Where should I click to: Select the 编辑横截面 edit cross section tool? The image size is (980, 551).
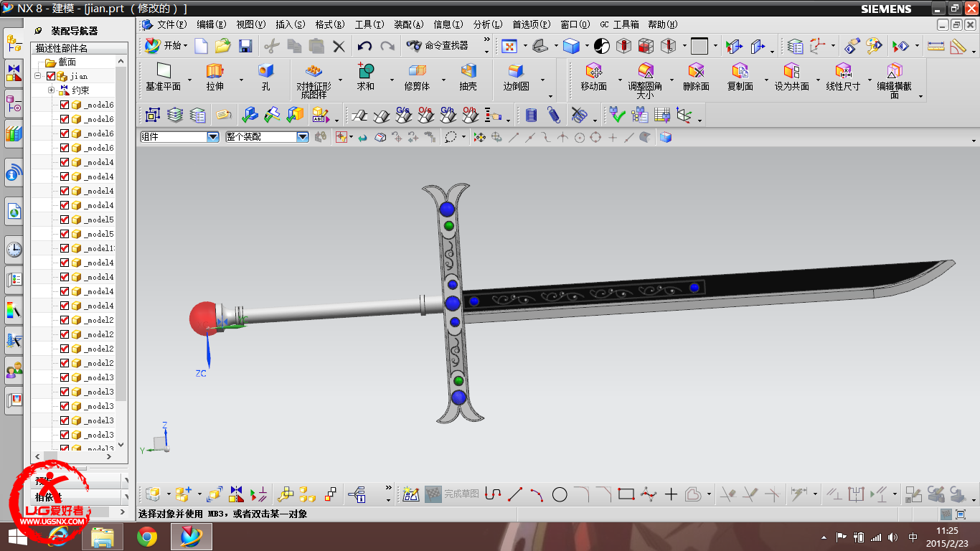894,80
